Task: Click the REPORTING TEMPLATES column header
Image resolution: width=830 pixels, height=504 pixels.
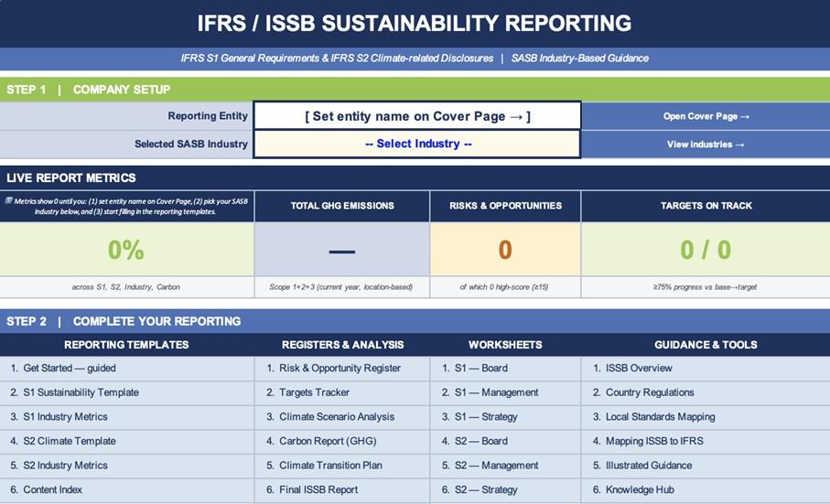Action: (x=126, y=345)
